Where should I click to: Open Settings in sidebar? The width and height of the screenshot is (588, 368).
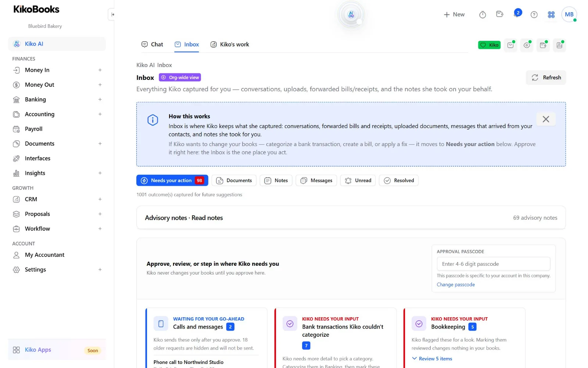tap(35, 269)
